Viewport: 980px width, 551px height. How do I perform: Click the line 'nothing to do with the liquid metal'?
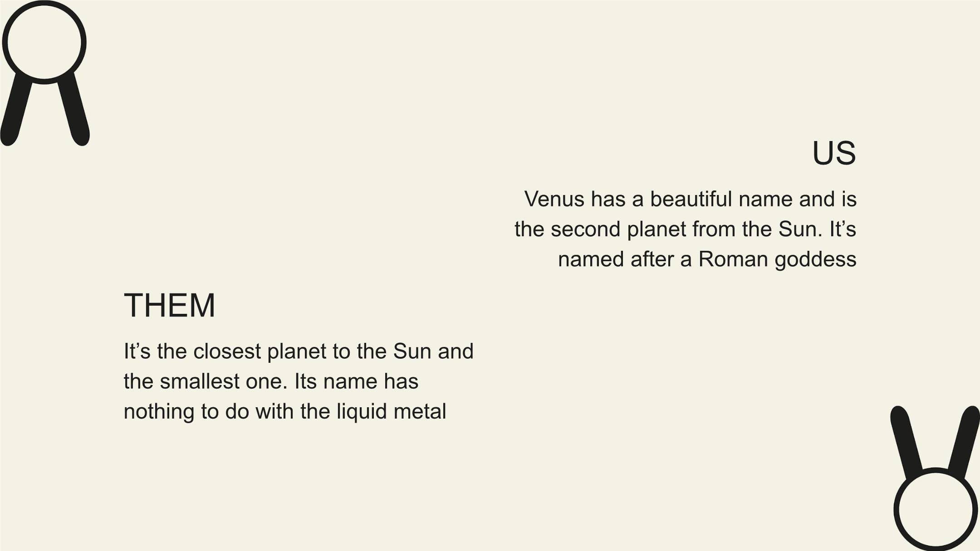tap(285, 412)
